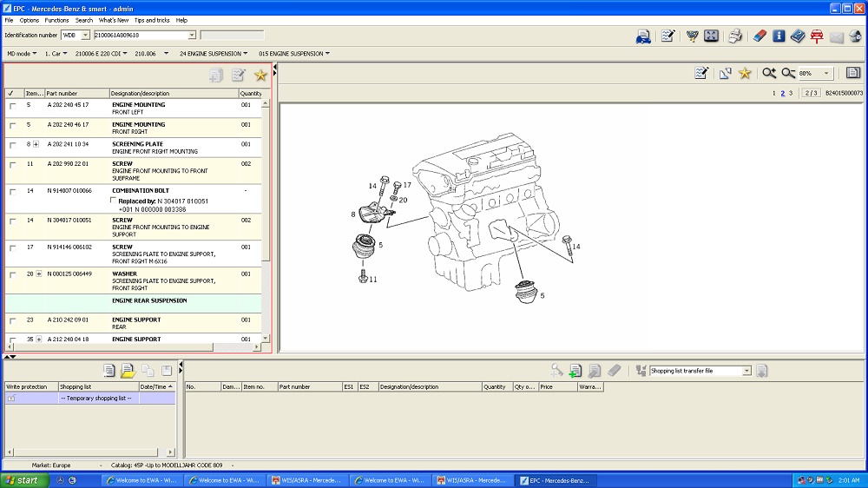Open the MD mode dropdown

(x=22, y=54)
